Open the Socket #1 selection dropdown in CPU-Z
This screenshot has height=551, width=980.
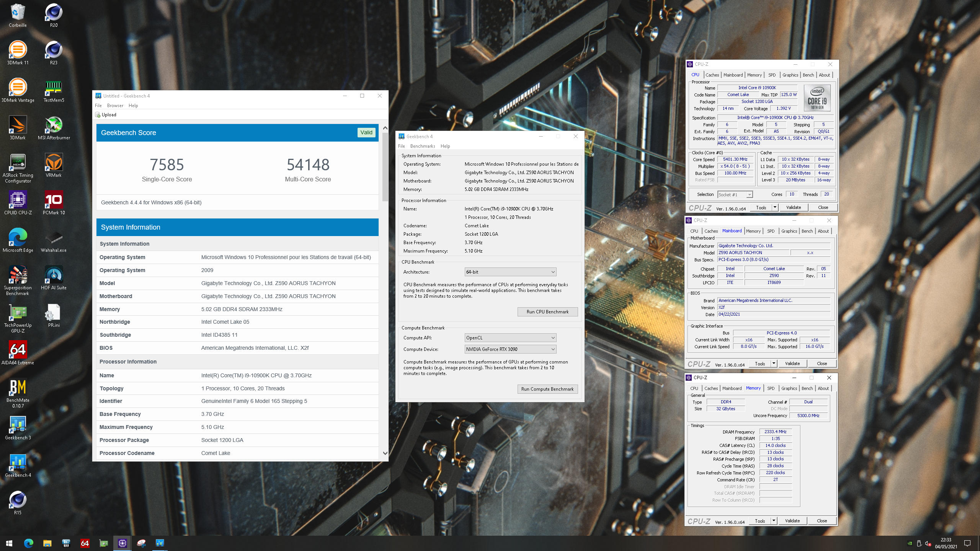click(x=735, y=194)
